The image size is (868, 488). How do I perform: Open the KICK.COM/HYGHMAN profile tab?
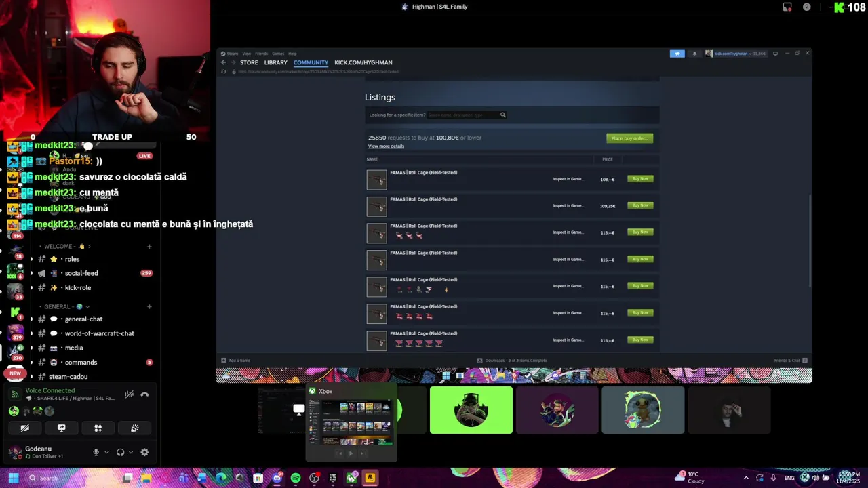[363, 62]
